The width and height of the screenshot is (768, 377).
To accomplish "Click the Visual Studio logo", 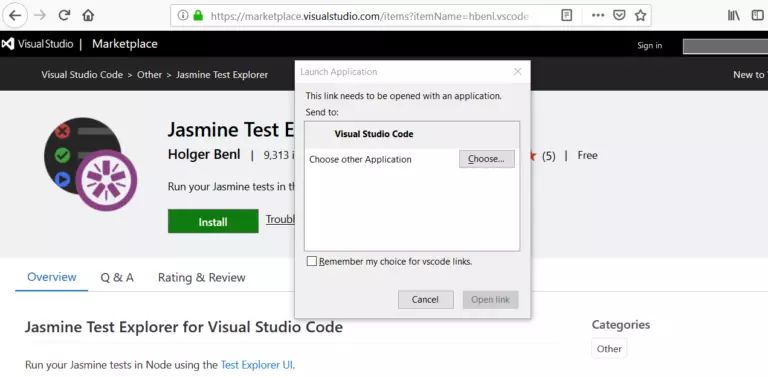I will pyautogui.click(x=37, y=44).
